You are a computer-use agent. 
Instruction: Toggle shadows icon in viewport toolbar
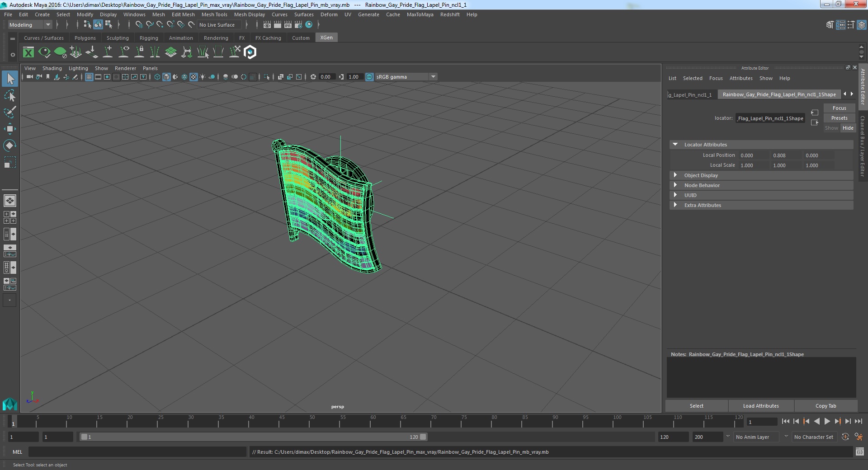[x=212, y=77]
